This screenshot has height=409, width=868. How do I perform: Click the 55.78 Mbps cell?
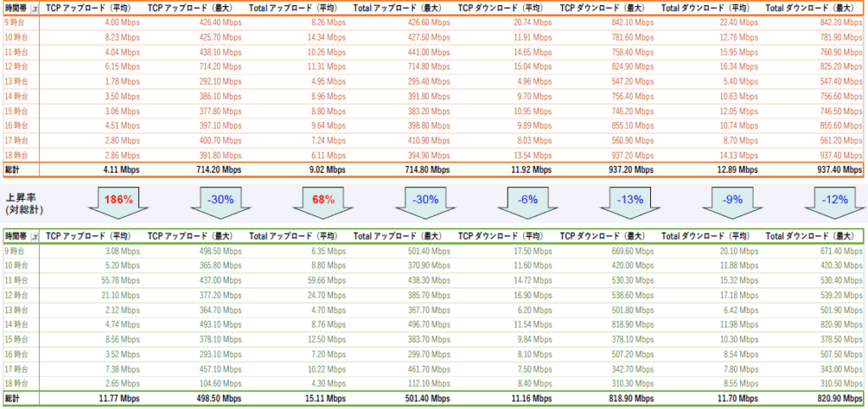click(120, 279)
